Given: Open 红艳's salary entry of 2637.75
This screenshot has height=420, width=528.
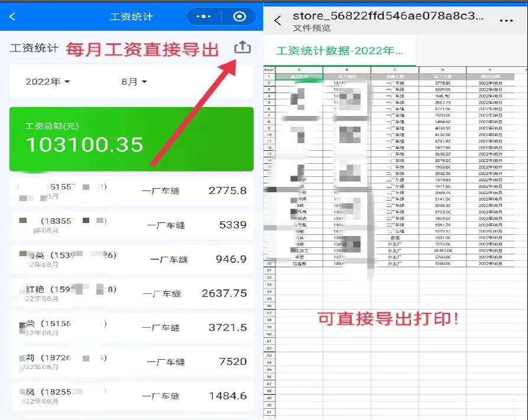Looking at the screenshot, I should (x=131, y=293).
